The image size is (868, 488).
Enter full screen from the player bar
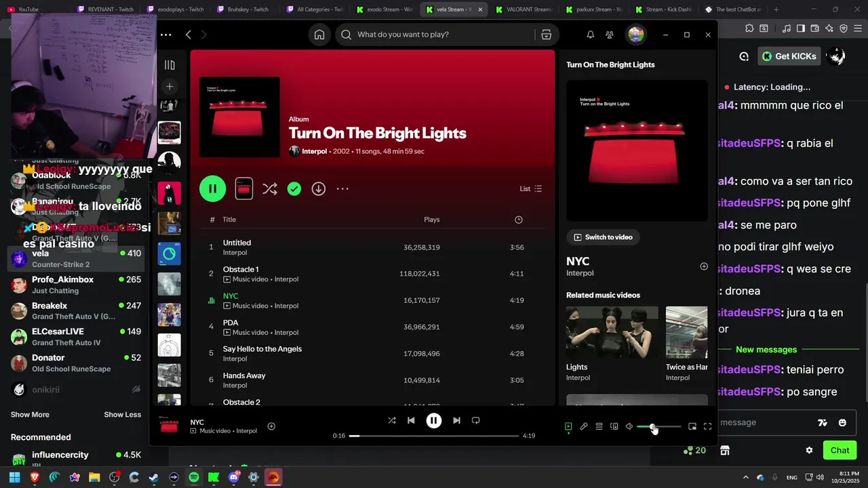pos(708,426)
